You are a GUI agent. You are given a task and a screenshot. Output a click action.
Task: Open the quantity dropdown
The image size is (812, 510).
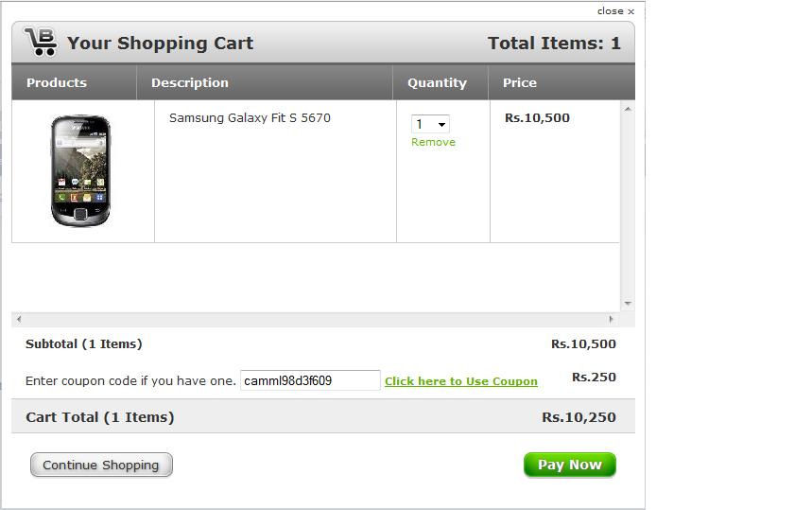430,124
